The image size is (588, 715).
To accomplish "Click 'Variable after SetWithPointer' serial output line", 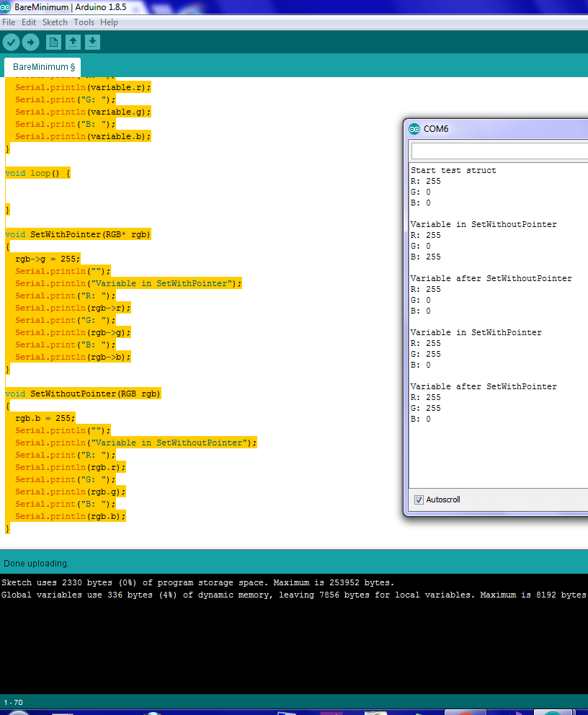I will (x=484, y=386).
